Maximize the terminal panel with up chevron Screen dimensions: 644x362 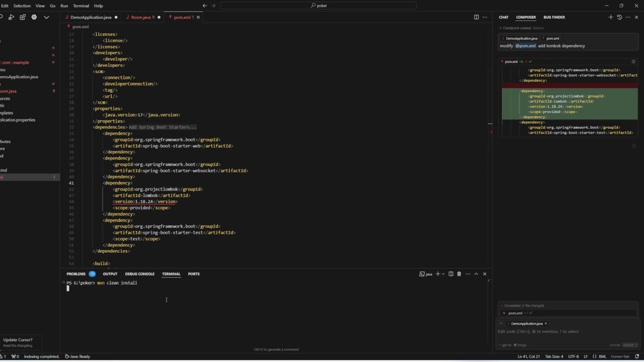coord(476,274)
